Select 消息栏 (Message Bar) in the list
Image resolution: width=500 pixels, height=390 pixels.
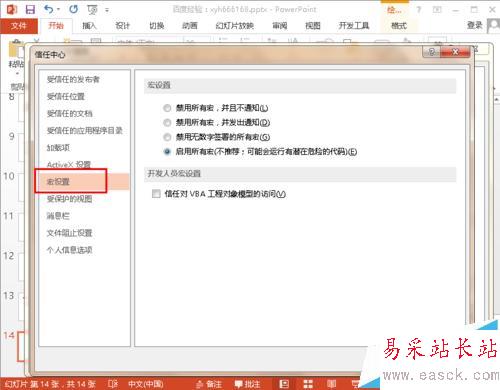58,216
